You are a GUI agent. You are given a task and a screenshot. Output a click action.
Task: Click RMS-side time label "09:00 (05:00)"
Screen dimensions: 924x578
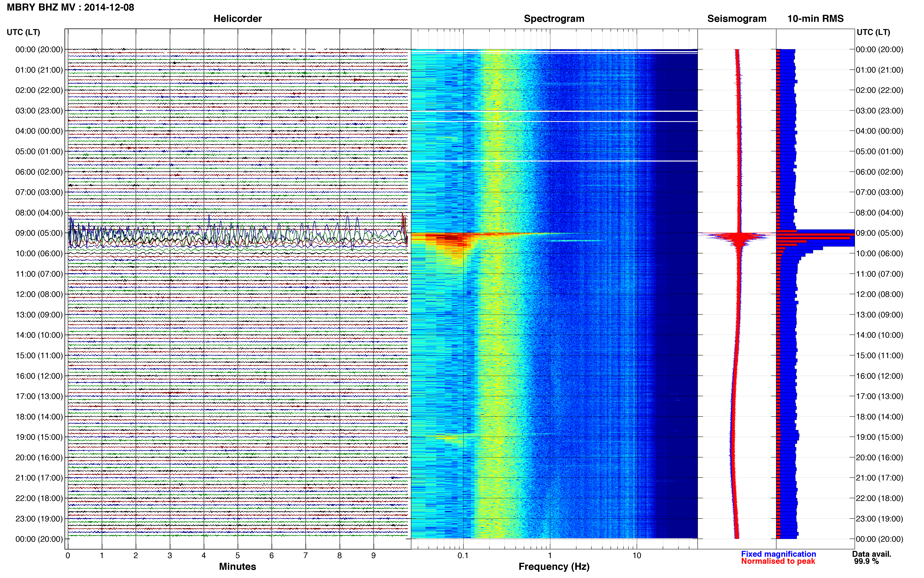pyautogui.click(x=879, y=233)
